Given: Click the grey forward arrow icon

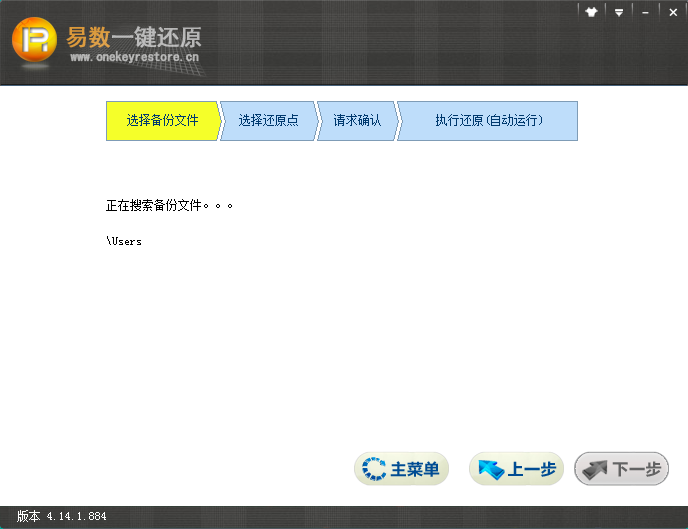Looking at the screenshot, I should 595,469.
